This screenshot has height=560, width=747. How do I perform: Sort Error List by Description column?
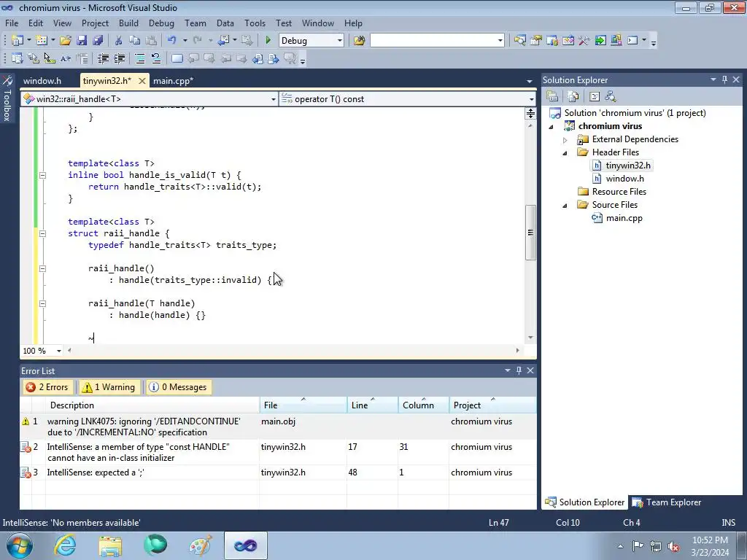152,405
